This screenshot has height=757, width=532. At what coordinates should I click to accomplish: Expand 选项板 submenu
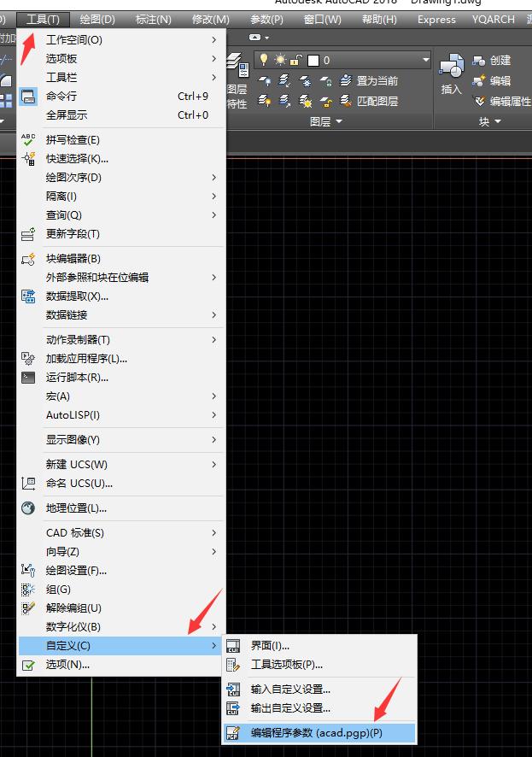click(122, 58)
